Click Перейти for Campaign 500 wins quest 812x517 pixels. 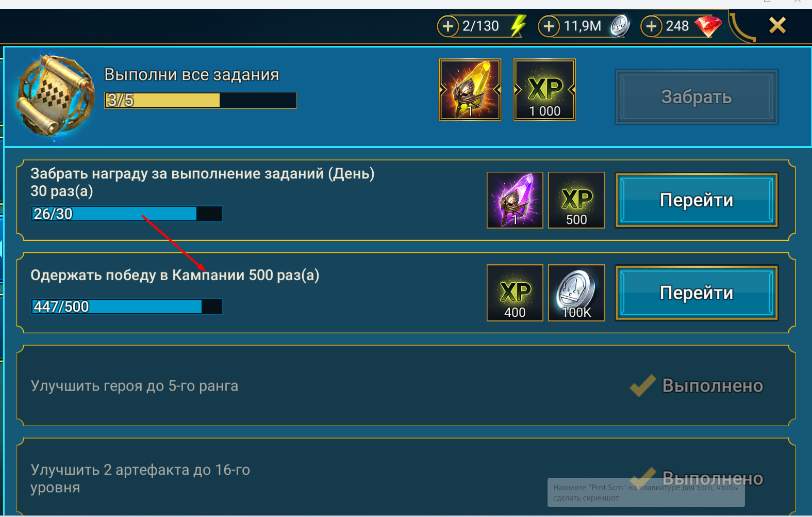pyautogui.click(x=697, y=293)
